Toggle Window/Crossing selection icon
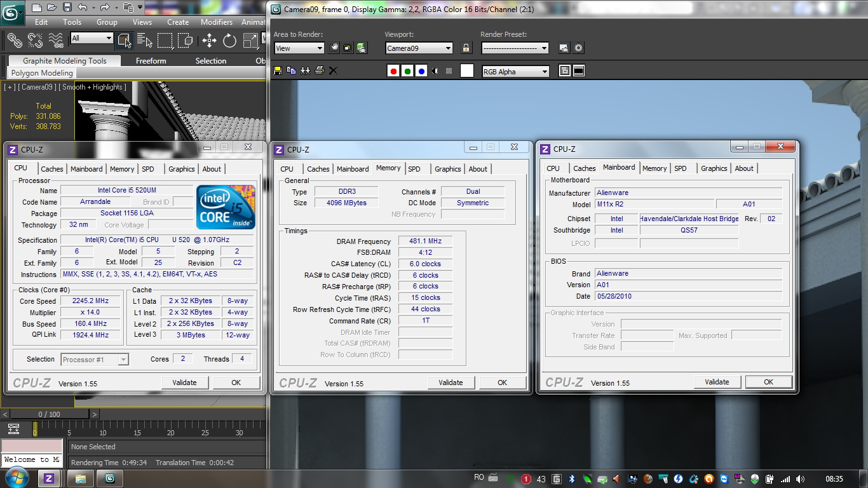The height and width of the screenshot is (488, 868). click(185, 41)
